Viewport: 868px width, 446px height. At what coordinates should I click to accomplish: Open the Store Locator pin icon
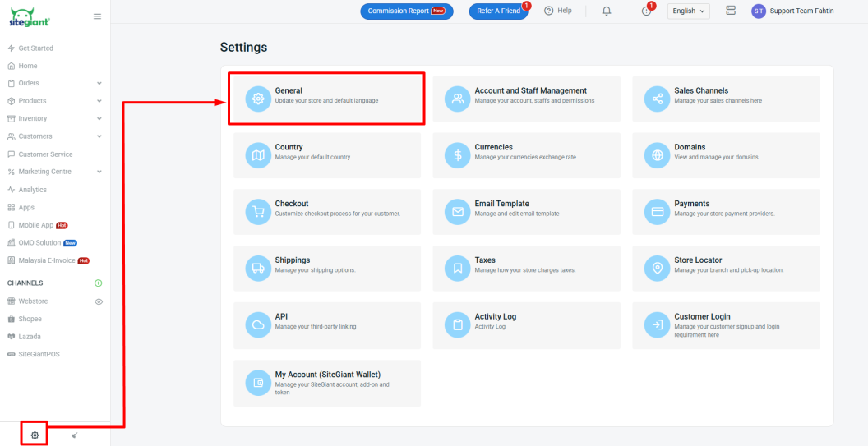click(x=657, y=268)
